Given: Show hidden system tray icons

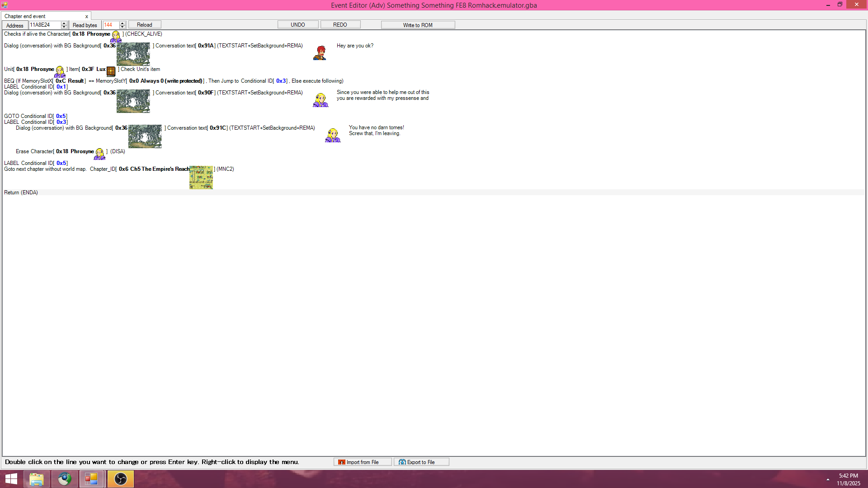Looking at the screenshot, I should pyautogui.click(x=828, y=479).
